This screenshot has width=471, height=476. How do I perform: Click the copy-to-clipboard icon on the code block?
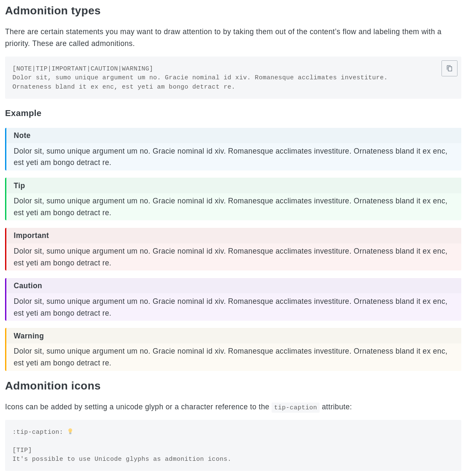(x=449, y=68)
